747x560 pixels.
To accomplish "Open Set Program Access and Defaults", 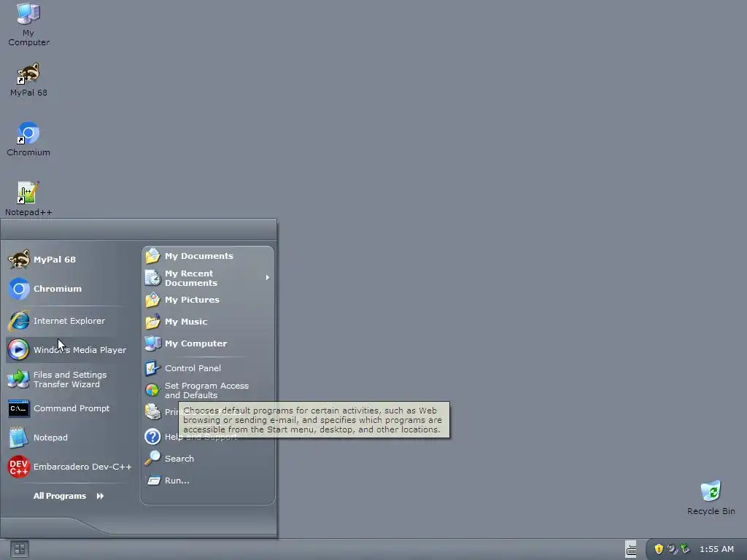I will (208, 390).
